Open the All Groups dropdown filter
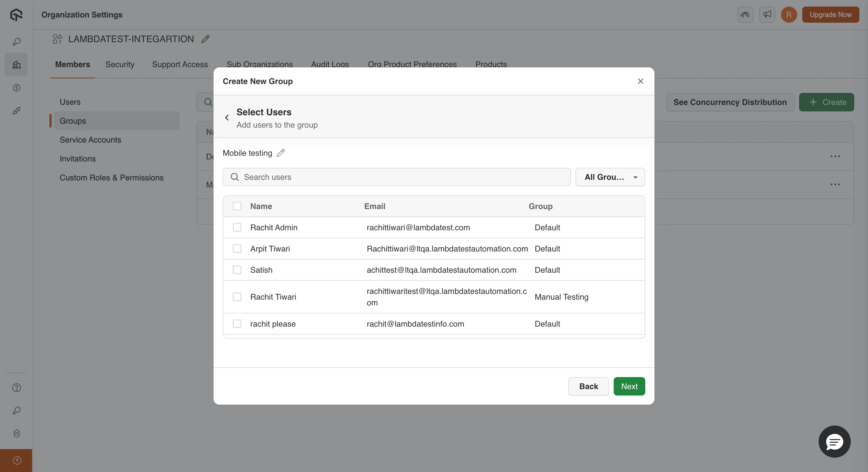868x472 pixels. click(610, 177)
